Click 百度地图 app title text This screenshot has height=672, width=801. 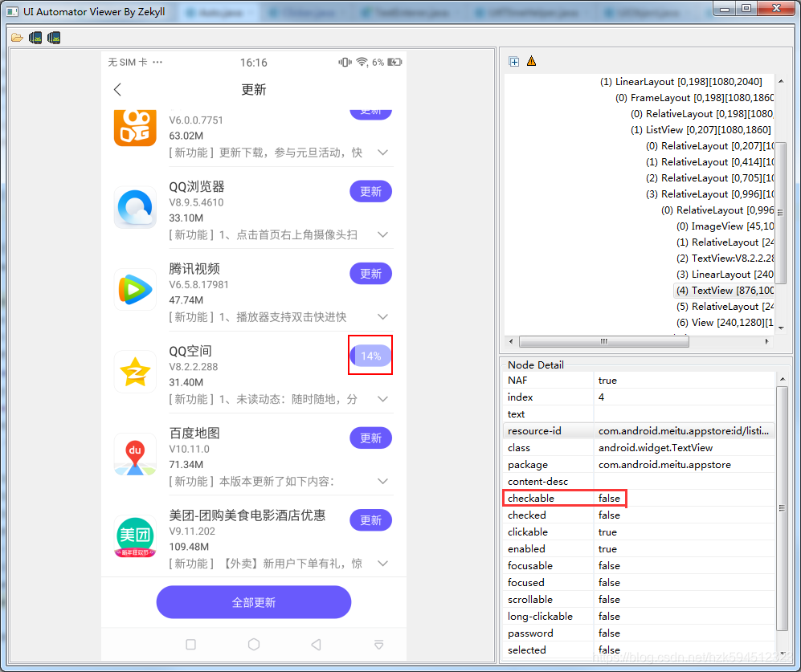point(194,434)
